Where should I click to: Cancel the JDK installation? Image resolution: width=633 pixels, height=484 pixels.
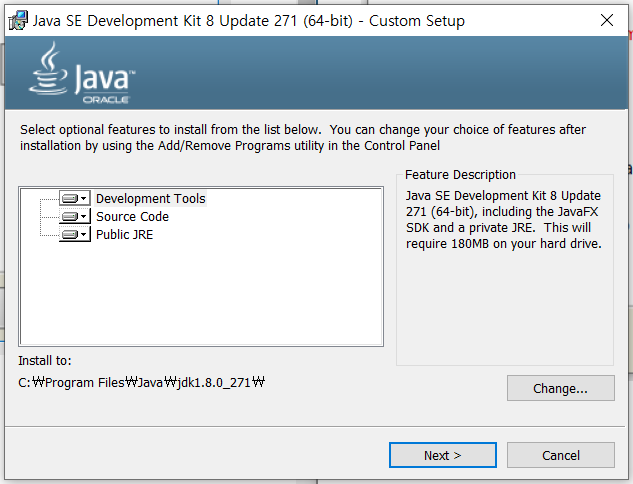(561, 455)
